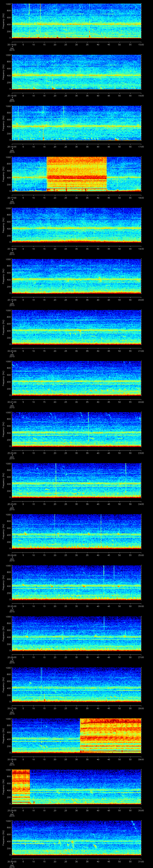Open the spectrogram panel starting at 20:19:00
The width and height of the screenshot is (153, 868).
(76, 276)
